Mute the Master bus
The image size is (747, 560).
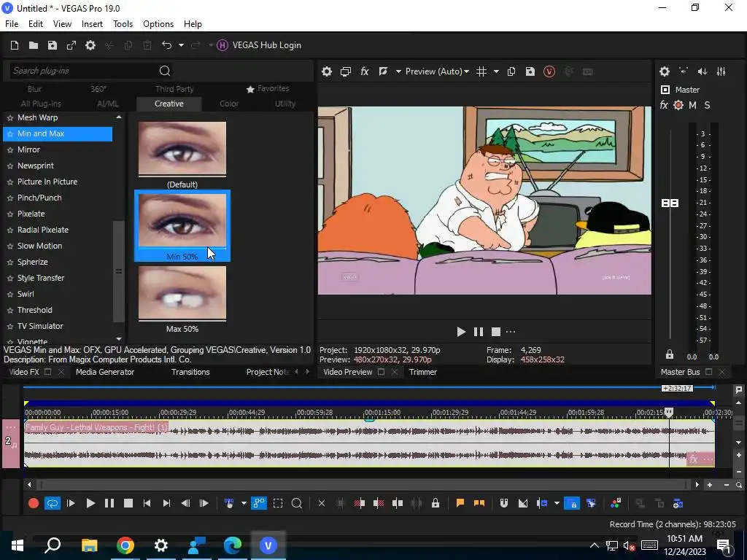[x=693, y=105]
